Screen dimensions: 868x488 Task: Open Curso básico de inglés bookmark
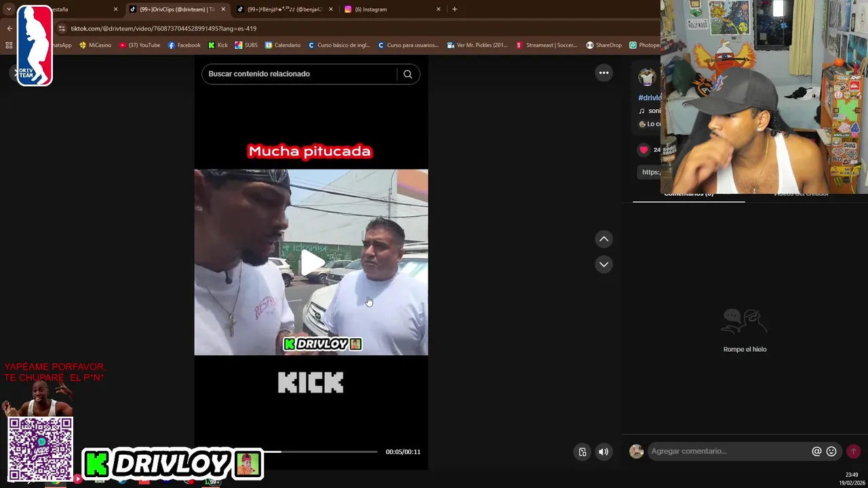click(338, 45)
